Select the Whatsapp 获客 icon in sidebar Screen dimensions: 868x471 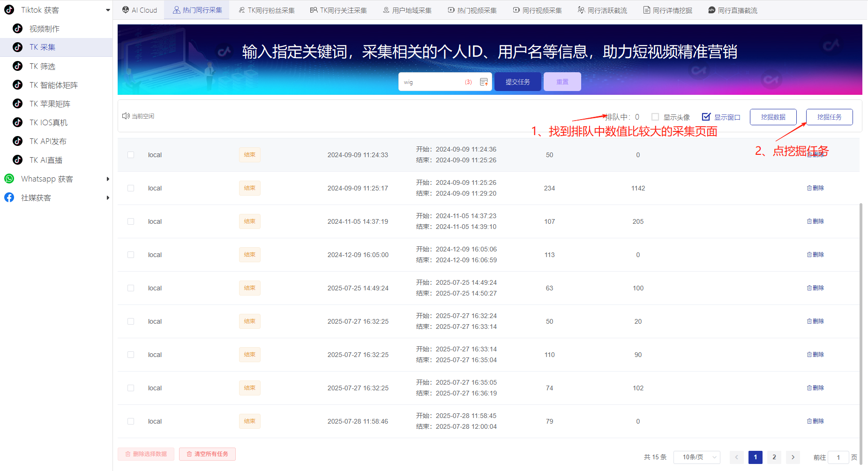click(x=9, y=179)
